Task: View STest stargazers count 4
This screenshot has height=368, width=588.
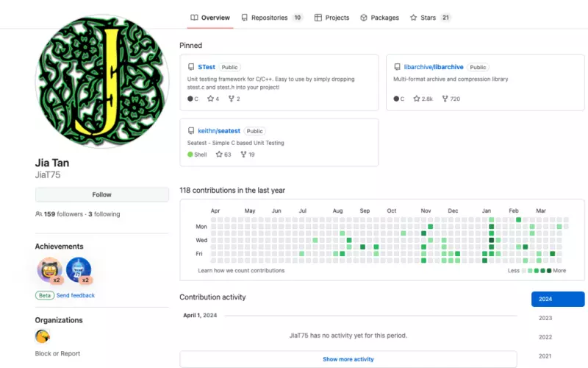Action: (213, 99)
